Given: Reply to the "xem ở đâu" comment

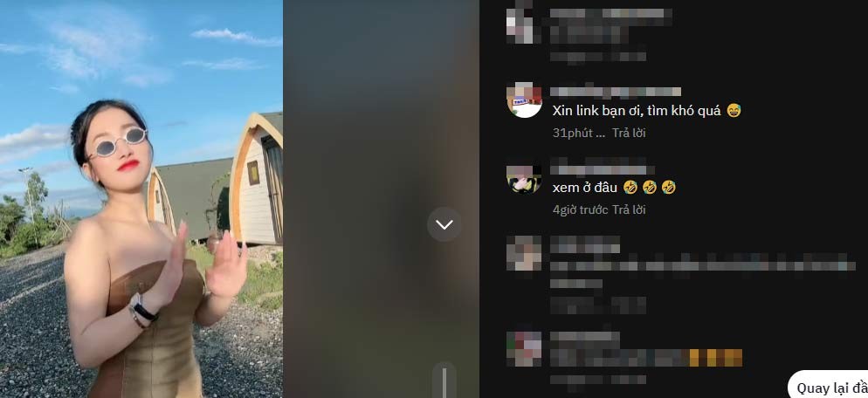Looking at the screenshot, I should pos(630,209).
